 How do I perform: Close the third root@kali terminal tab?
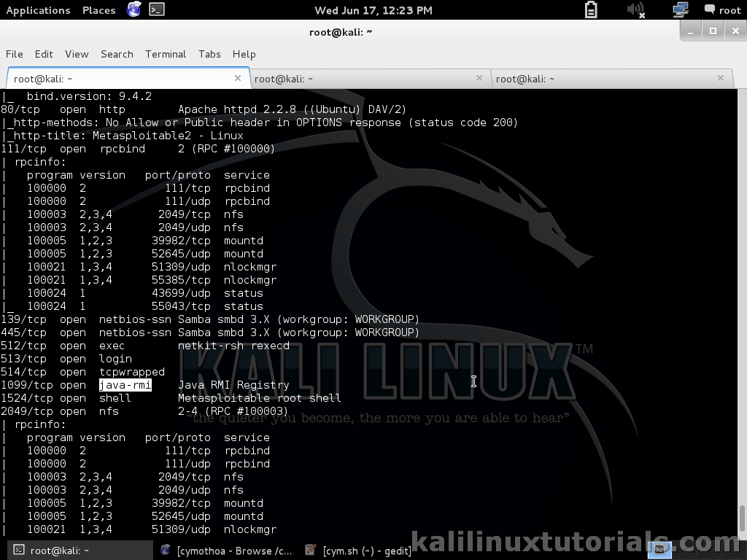pos(721,78)
